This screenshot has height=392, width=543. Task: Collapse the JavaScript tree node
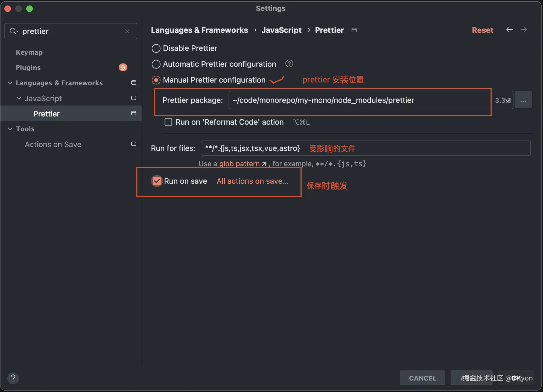click(19, 98)
